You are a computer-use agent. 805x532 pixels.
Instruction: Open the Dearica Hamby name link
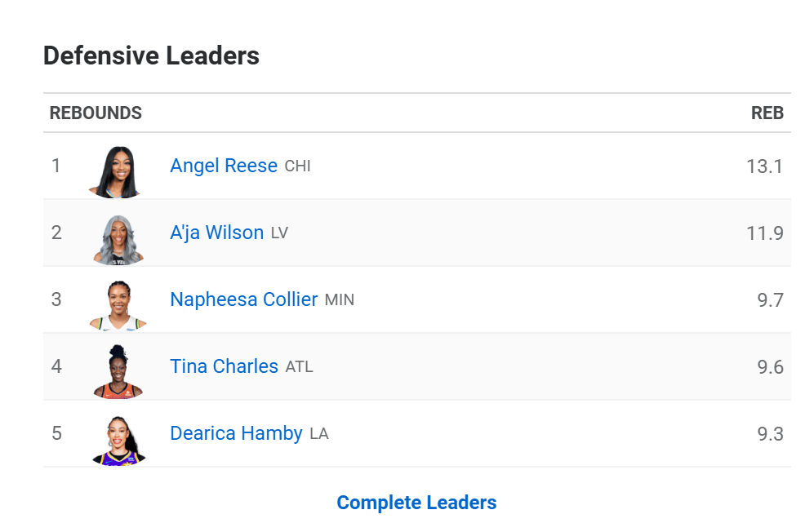236,433
